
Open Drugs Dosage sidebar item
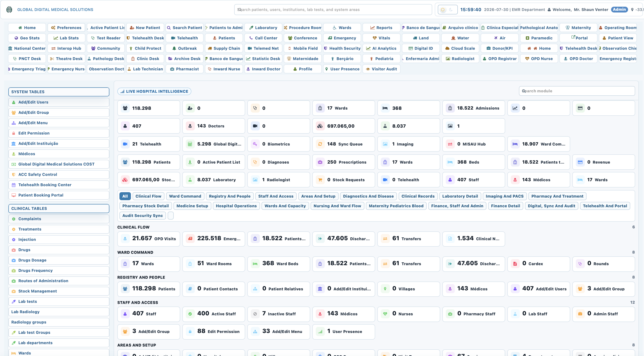[59, 260]
